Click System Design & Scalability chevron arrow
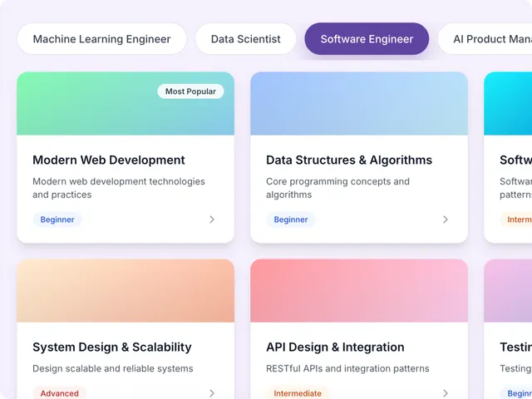 (212, 393)
